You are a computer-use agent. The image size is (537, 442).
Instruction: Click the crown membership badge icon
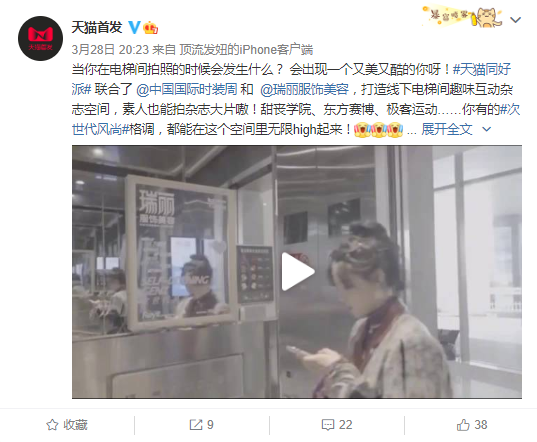(150, 27)
